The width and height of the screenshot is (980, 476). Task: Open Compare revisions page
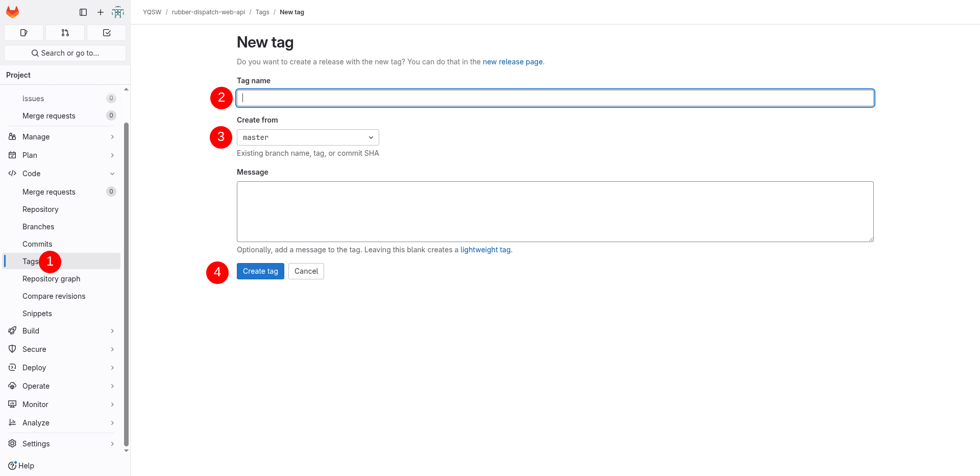[62, 296]
